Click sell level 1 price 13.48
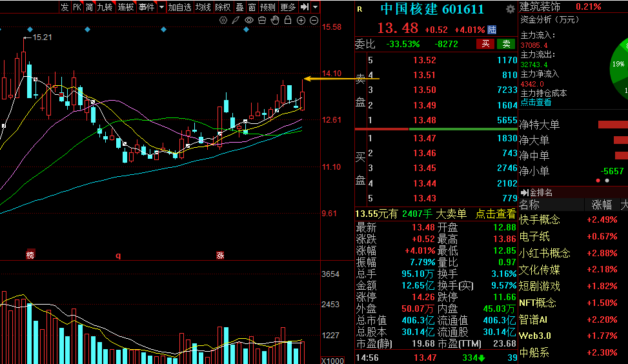The width and height of the screenshot is (628, 364). [x=425, y=120]
